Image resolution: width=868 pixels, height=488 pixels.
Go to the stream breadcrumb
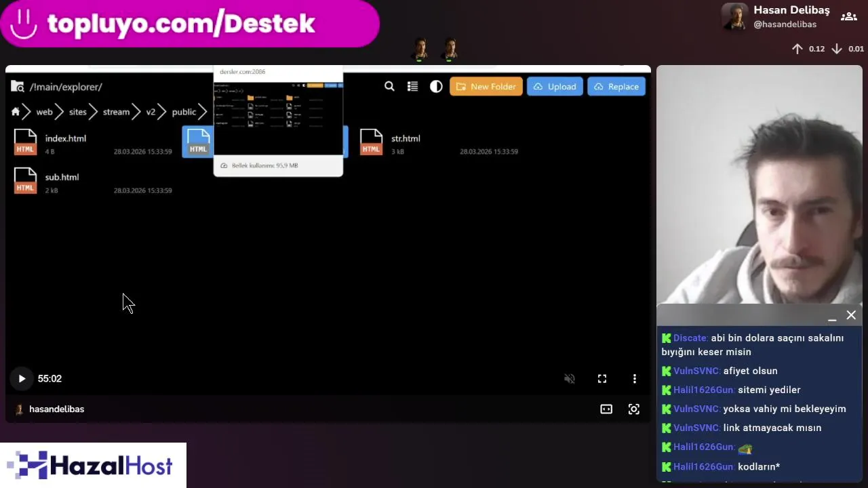click(116, 112)
